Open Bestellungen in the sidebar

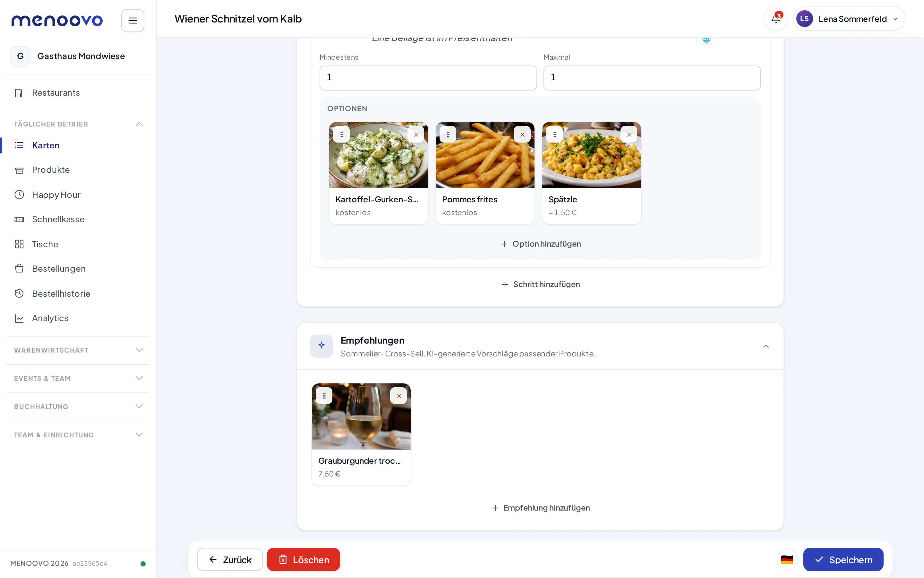coord(78,269)
